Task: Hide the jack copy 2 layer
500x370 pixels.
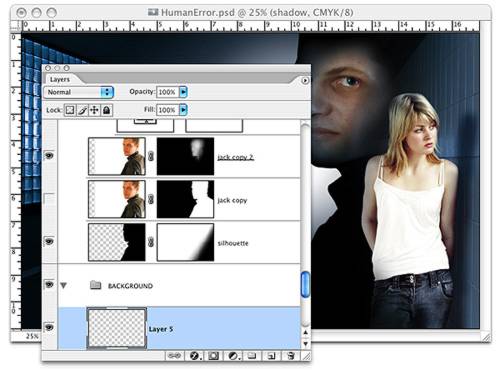Action: pos(49,156)
